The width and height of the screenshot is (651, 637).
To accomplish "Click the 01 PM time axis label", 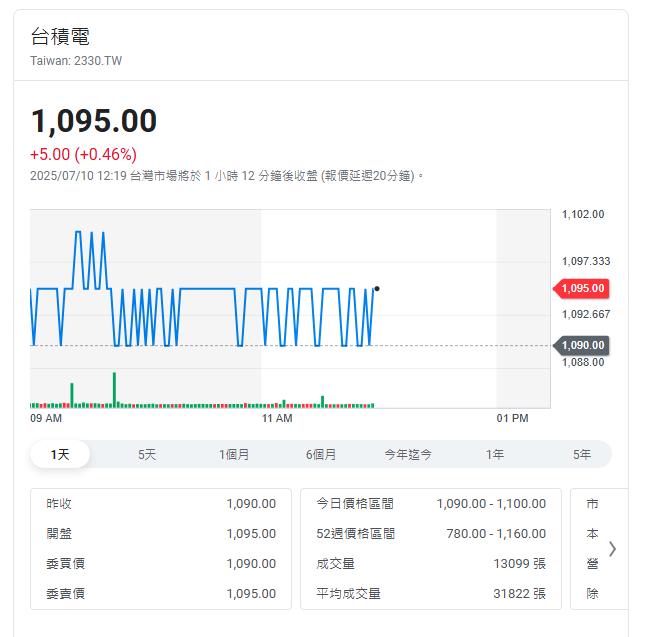I will 512,418.
